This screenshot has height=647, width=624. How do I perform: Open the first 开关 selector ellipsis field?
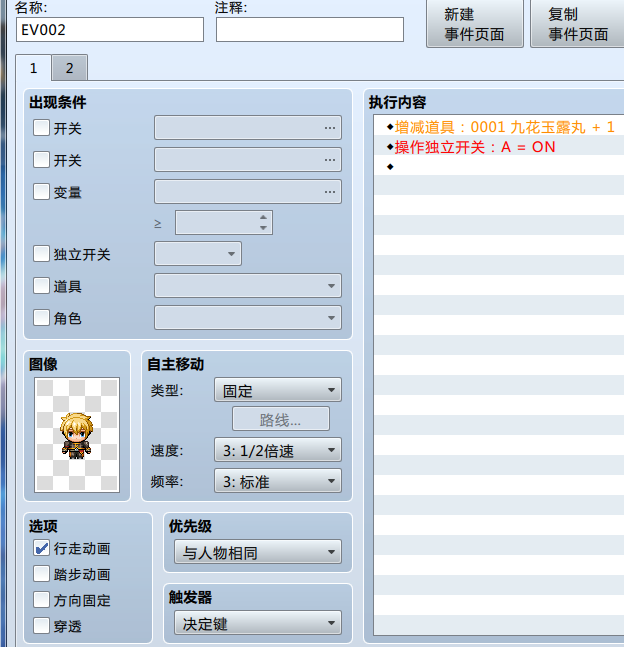248,128
